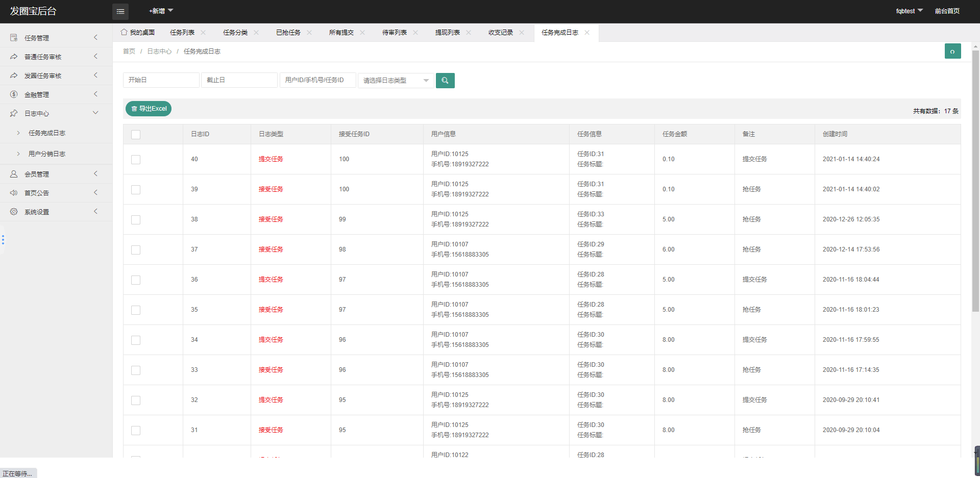Open 用户分销日志 in the sidebar
The image size is (980, 478).
47,154
